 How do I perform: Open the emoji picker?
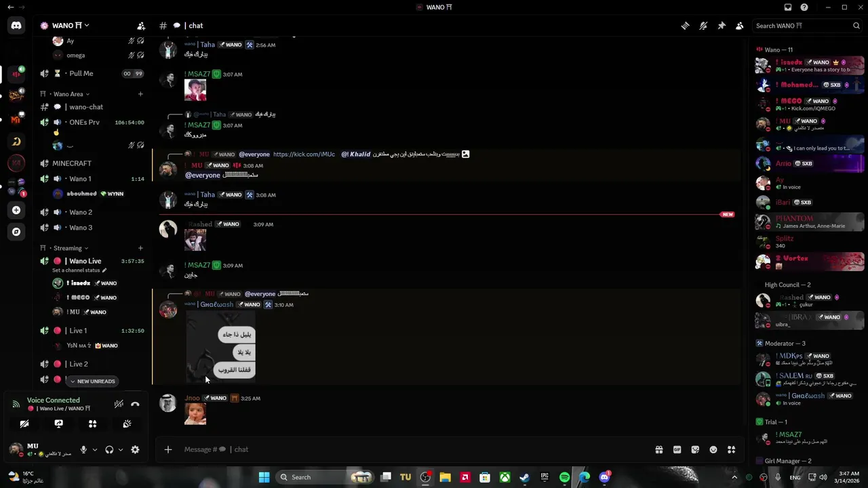(713, 449)
